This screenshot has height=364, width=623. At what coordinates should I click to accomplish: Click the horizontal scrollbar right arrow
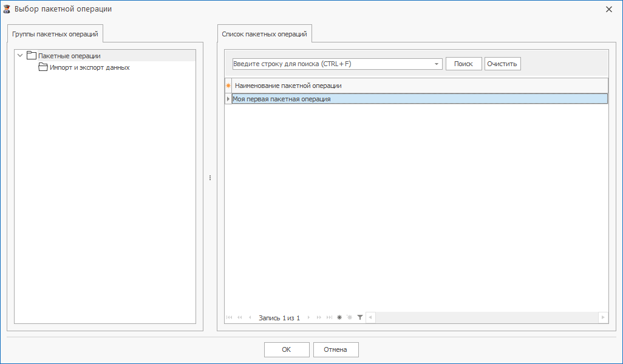coord(603,317)
